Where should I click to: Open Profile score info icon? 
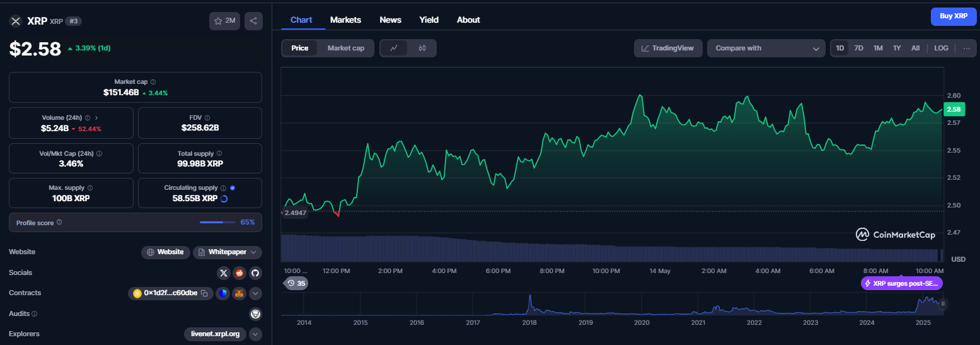pyautogui.click(x=59, y=222)
